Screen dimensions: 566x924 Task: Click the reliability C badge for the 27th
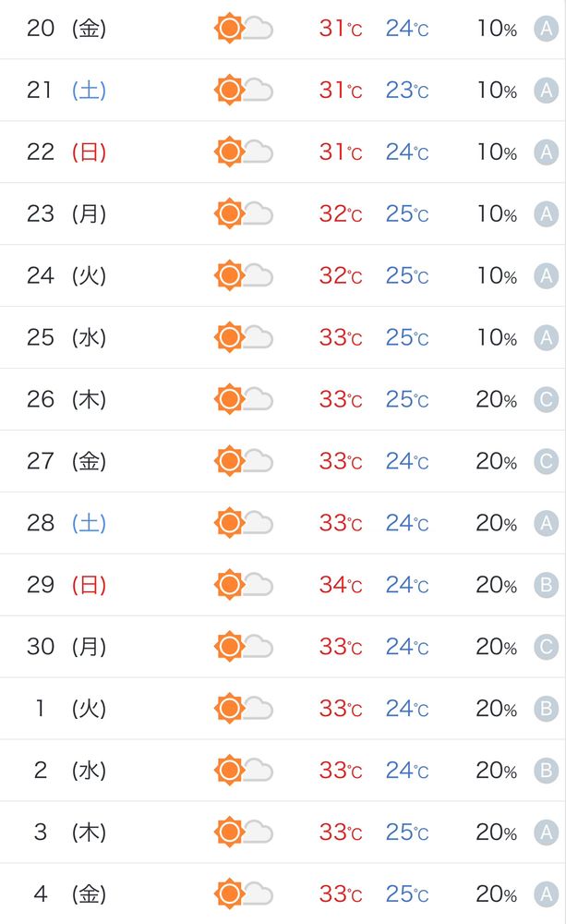coord(546,461)
